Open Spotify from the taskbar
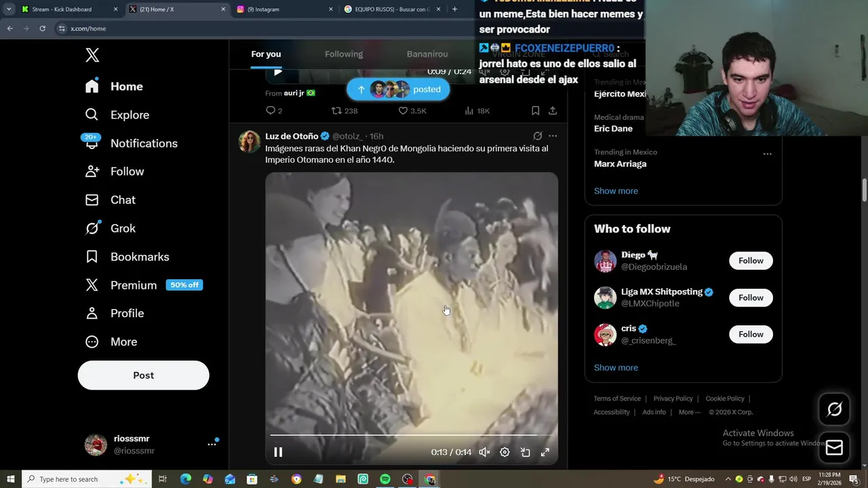 [385, 479]
